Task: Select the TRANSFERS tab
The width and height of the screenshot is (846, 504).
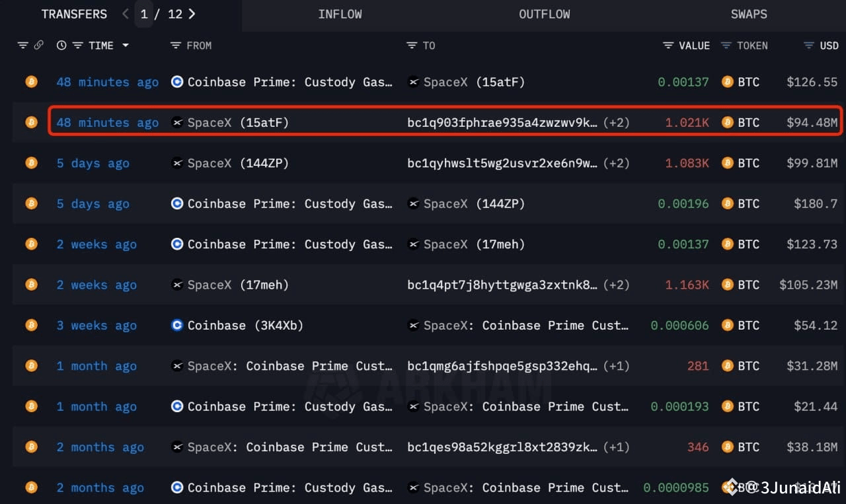Action: (74, 14)
